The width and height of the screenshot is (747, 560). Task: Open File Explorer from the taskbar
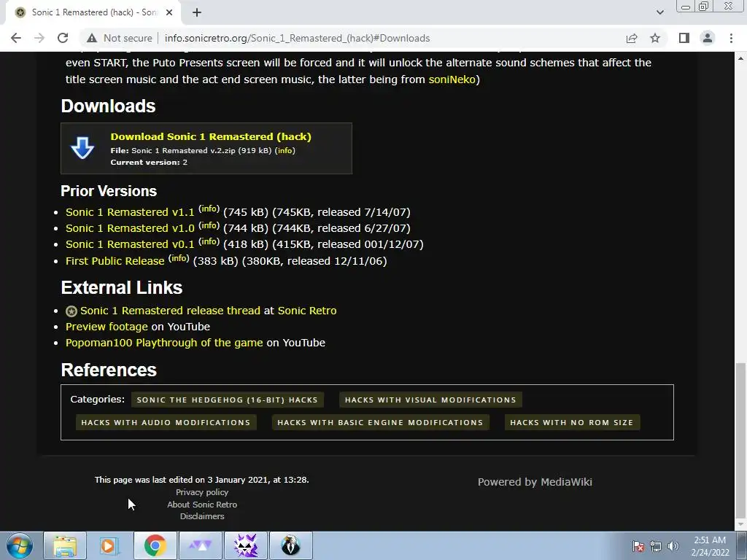(65, 545)
